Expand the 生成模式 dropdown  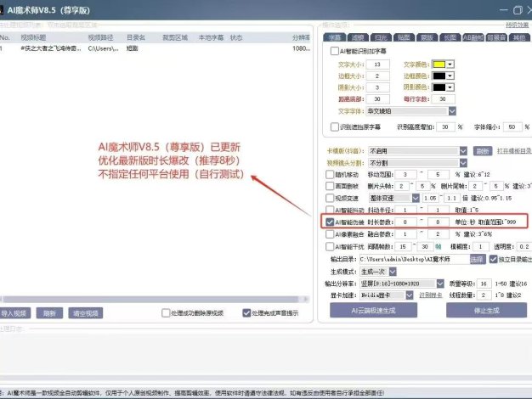click(393, 272)
